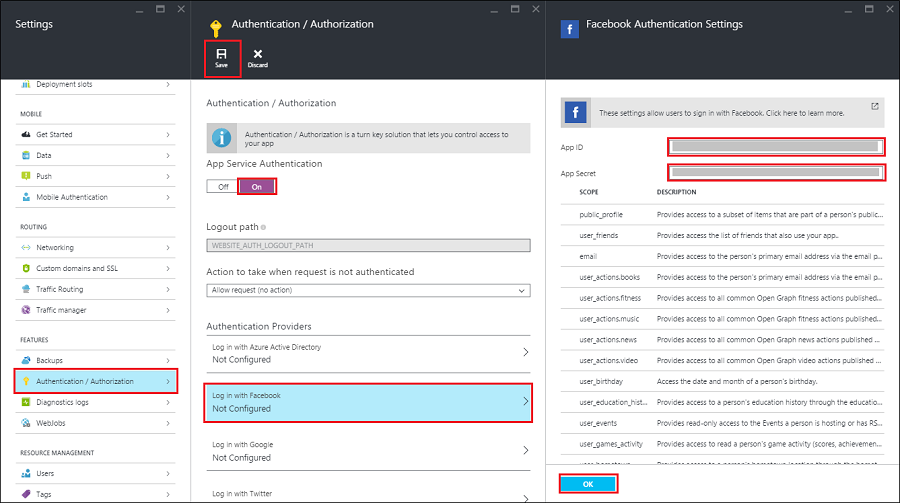Image resolution: width=900 pixels, height=503 pixels.
Task: Click the Diagnostics logs green icon
Action: click(26, 402)
